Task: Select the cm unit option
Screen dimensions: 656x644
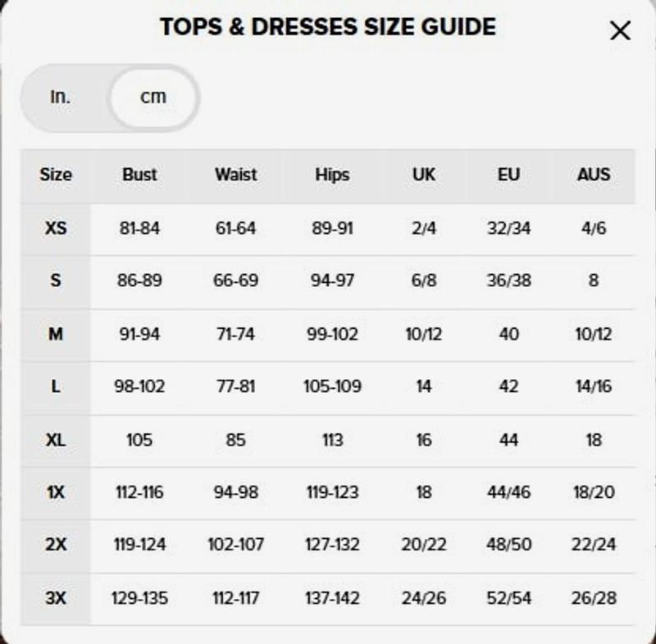Action: point(153,97)
